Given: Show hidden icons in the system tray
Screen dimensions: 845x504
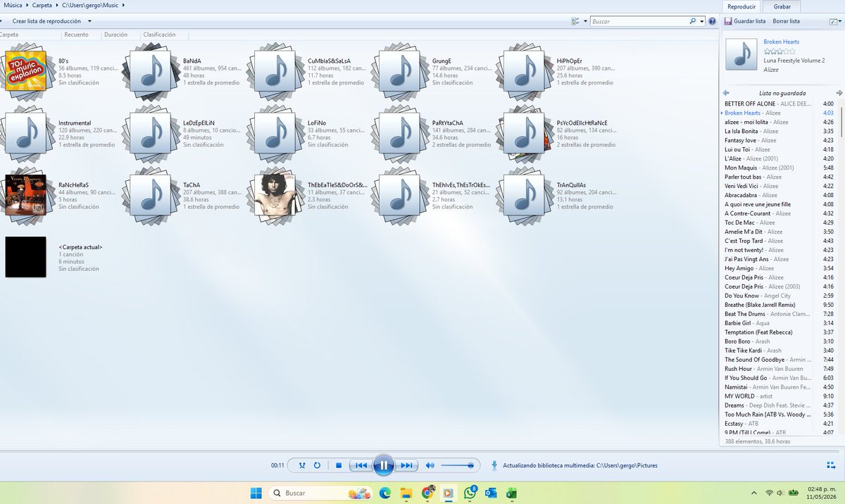Looking at the screenshot, I should coord(754,493).
